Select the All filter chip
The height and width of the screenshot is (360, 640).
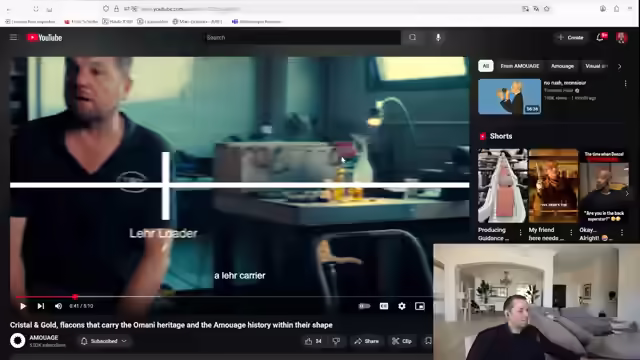coord(486,66)
